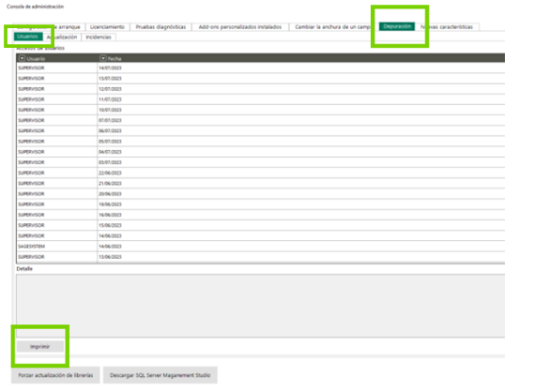
Task: Click SUPERVISOR in the 19/06/2023 row
Action: click(31, 204)
